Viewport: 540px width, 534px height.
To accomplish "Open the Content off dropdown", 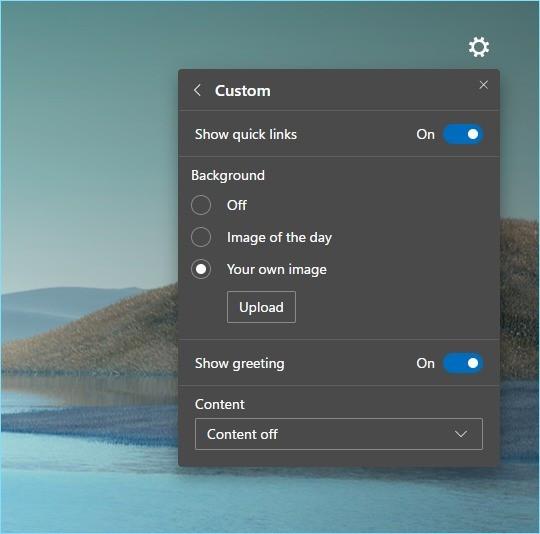I will click(339, 434).
